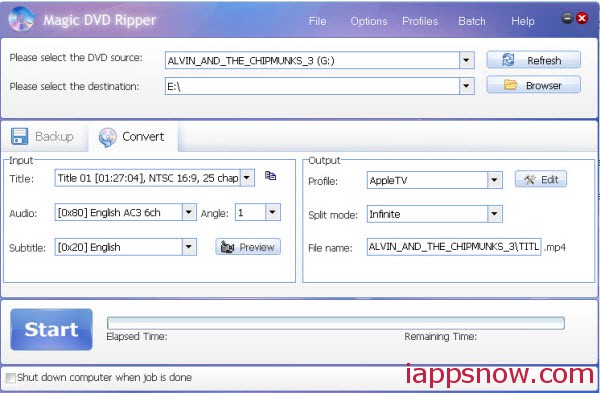Screen dimensions: 600x393
Task: Open the destination path dropdown
Action: point(466,86)
